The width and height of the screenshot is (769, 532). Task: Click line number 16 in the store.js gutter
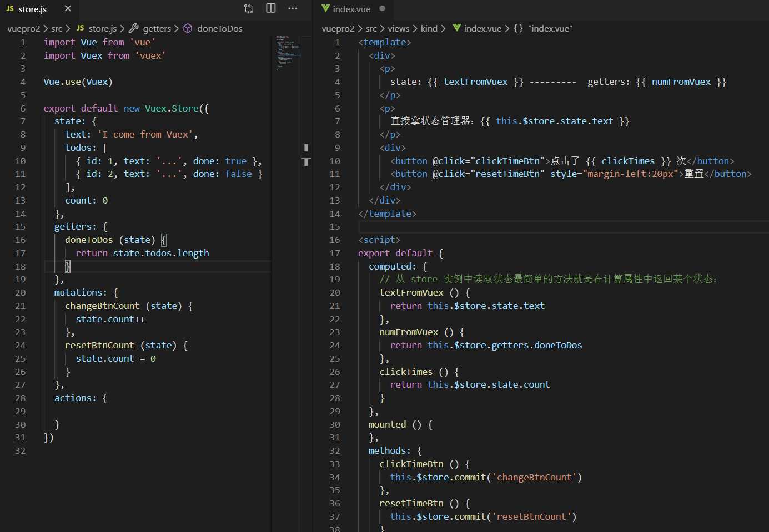coord(21,240)
